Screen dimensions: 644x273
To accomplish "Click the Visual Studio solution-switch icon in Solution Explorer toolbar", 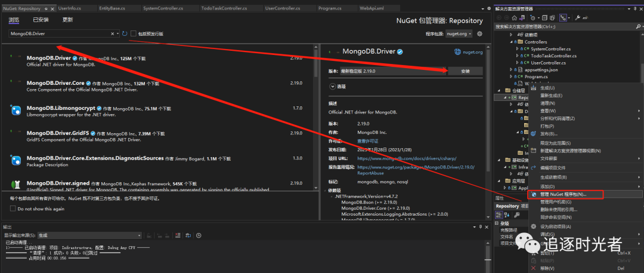I will (x=522, y=18).
